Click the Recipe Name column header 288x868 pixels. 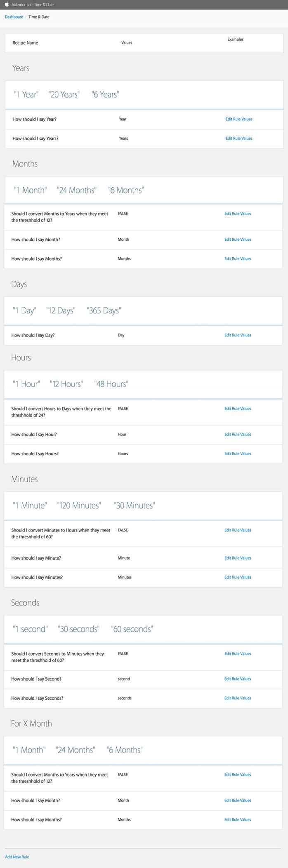click(25, 43)
